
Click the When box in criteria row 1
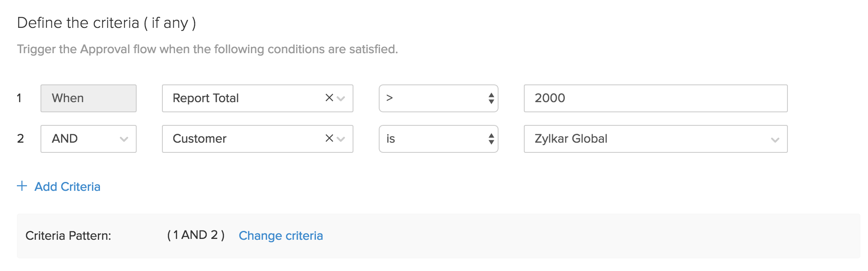(89, 98)
